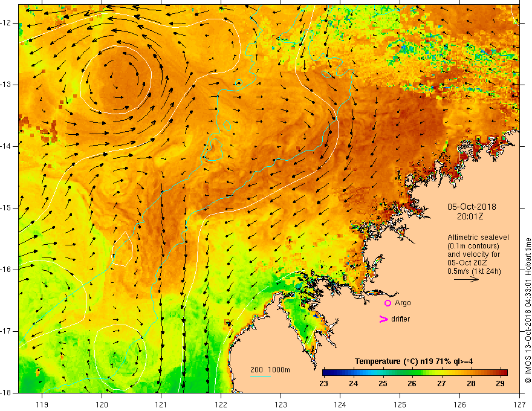Click the '27' value on color bar
Viewport: 532px width, 411px height.
point(441,384)
